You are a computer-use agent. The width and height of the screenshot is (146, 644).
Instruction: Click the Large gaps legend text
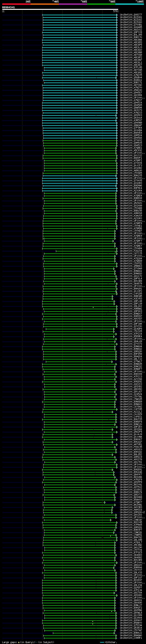pyautogui.click(x=28, y=642)
